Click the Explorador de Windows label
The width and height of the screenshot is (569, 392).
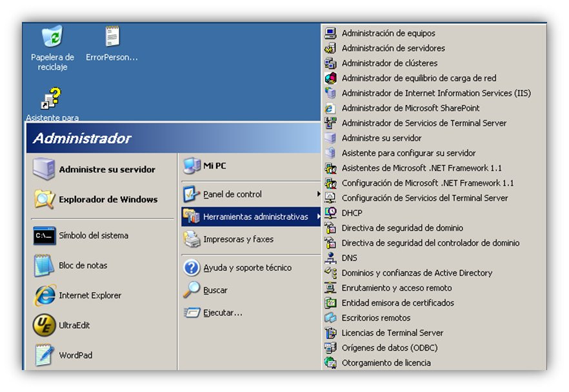pyautogui.click(x=108, y=199)
